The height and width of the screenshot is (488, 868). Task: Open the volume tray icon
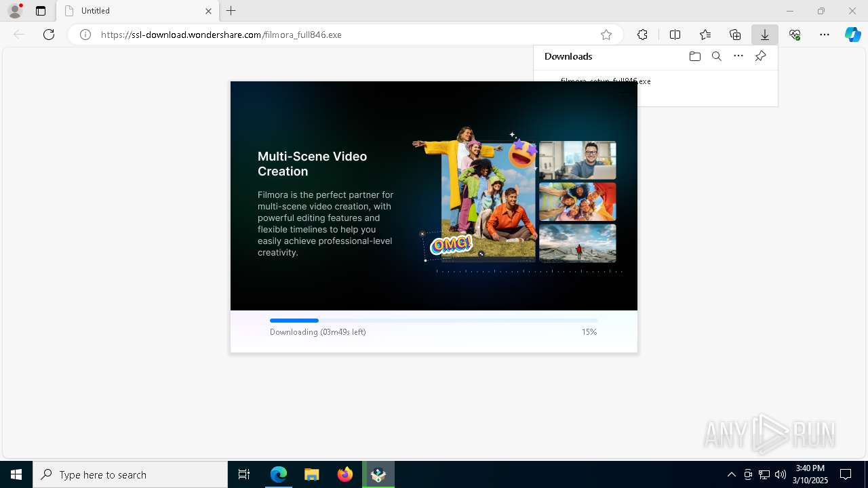pos(781,474)
